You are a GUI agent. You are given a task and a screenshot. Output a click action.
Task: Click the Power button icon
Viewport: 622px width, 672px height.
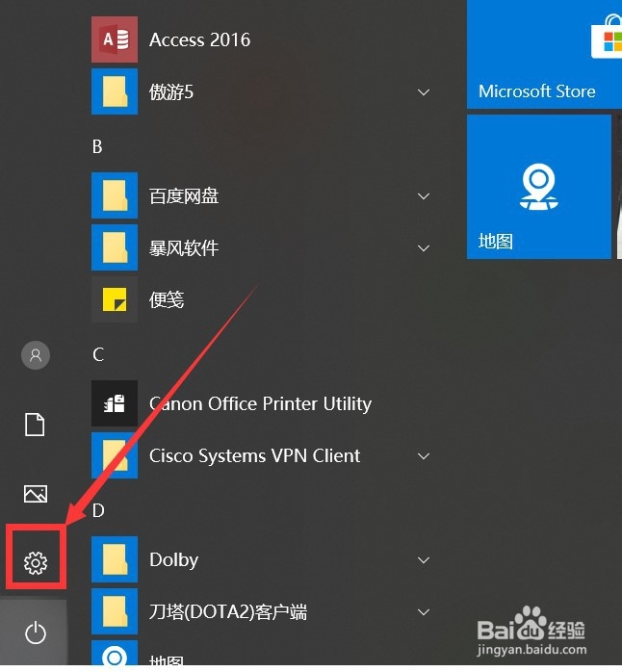[x=36, y=633]
